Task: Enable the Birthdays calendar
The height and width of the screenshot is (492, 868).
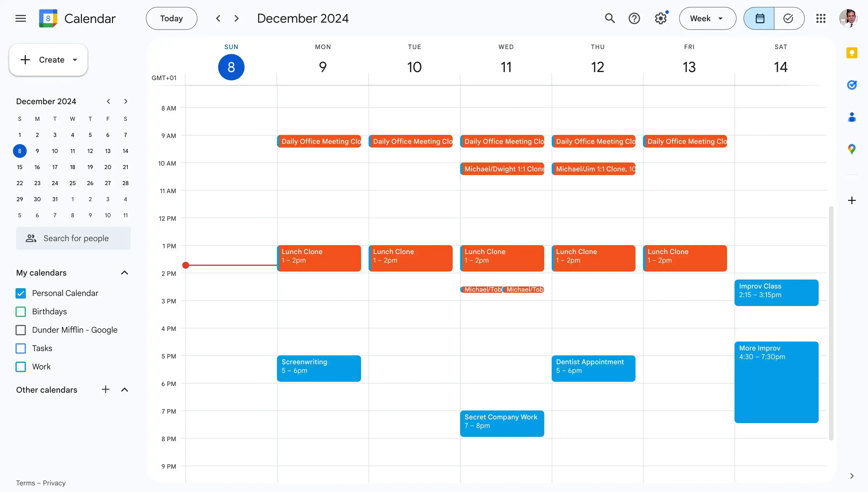Action: (20, 311)
